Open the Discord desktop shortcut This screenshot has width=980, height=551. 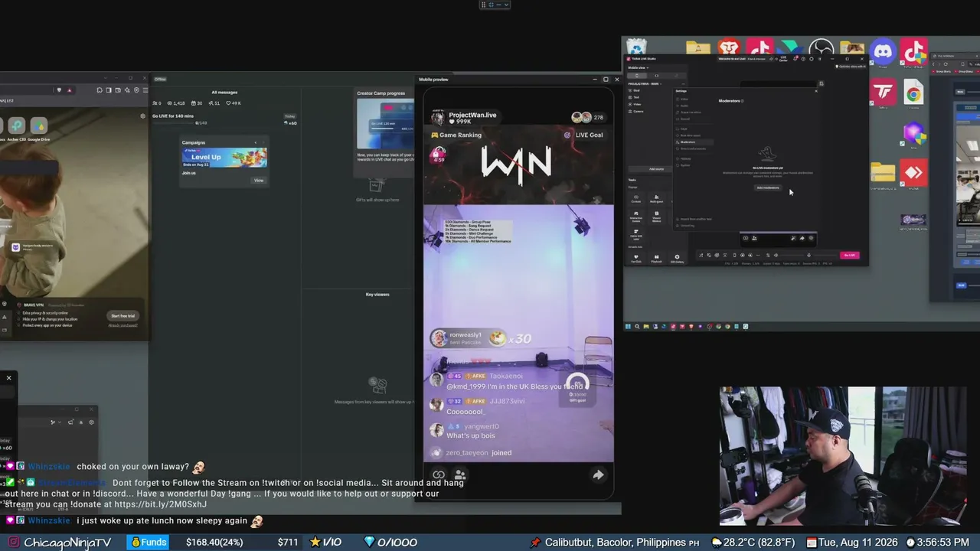click(x=883, y=52)
